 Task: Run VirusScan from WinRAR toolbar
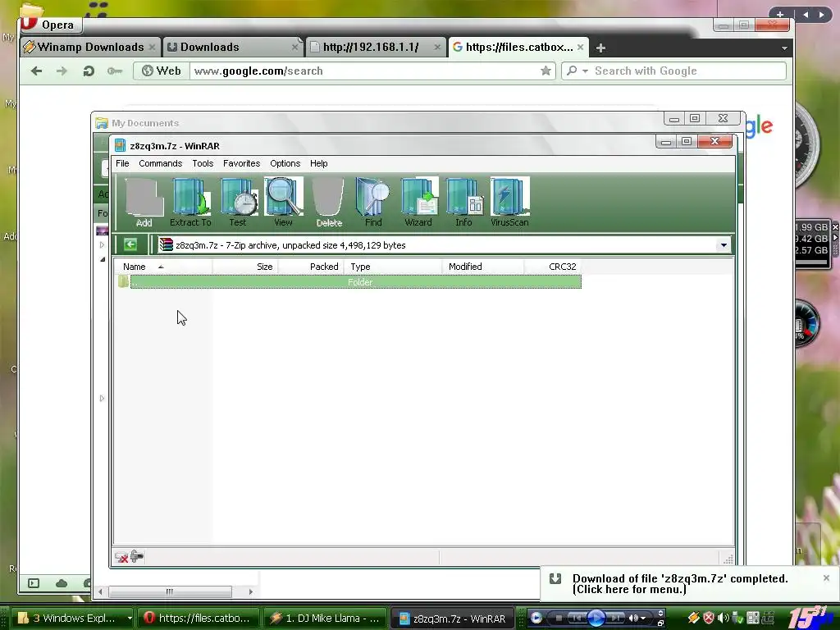tap(509, 203)
